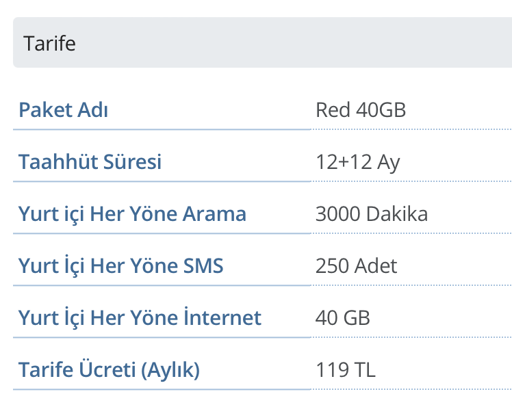Click the Red 40GB package name
The image size is (512, 420).
[361, 110]
